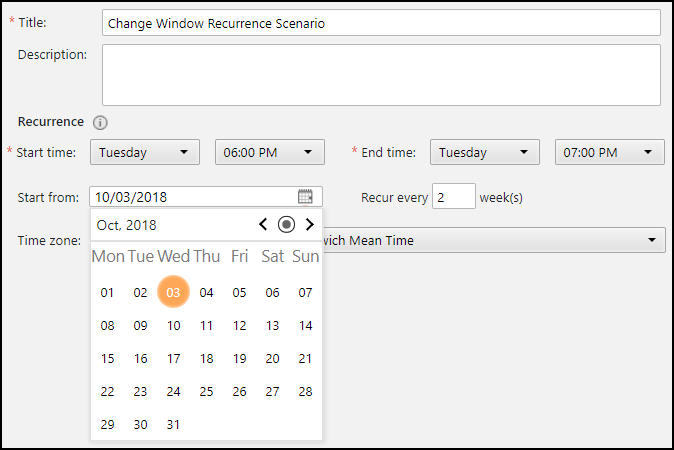Open the Start from calendar icon
Viewport: 674px width, 450px height.
(x=305, y=197)
